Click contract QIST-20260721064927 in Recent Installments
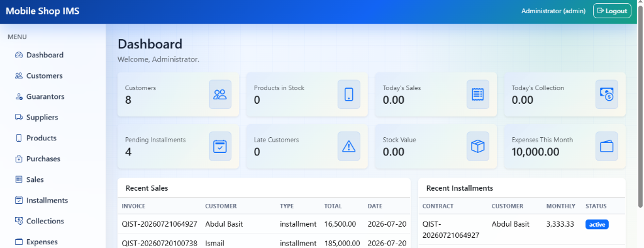The image size is (644, 248). 451,230
